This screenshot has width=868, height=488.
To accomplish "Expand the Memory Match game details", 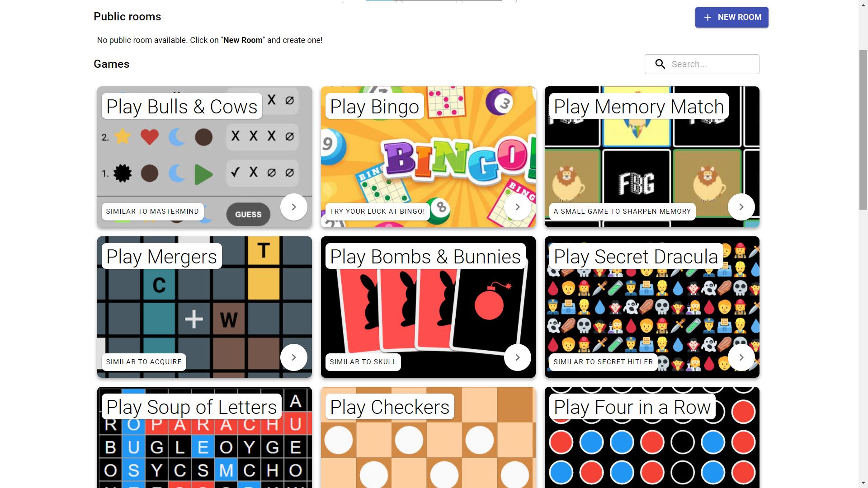I will (x=741, y=207).
